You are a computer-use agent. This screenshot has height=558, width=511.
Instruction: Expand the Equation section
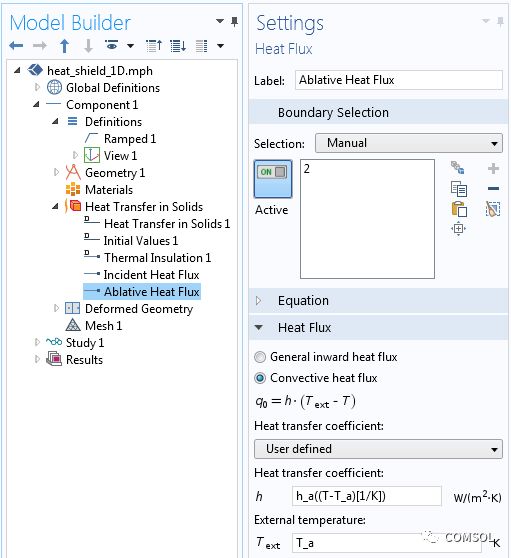coord(259,301)
